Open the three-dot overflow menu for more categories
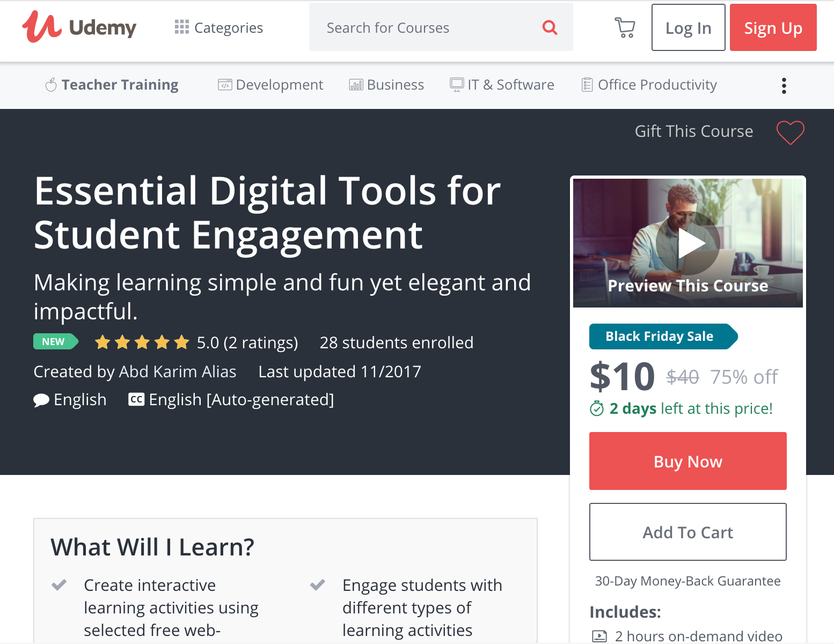Image resolution: width=834 pixels, height=644 pixels. [784, 85]
